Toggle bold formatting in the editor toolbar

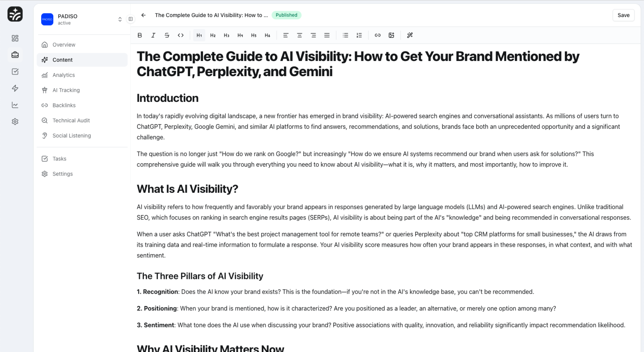tap(140, 35)
